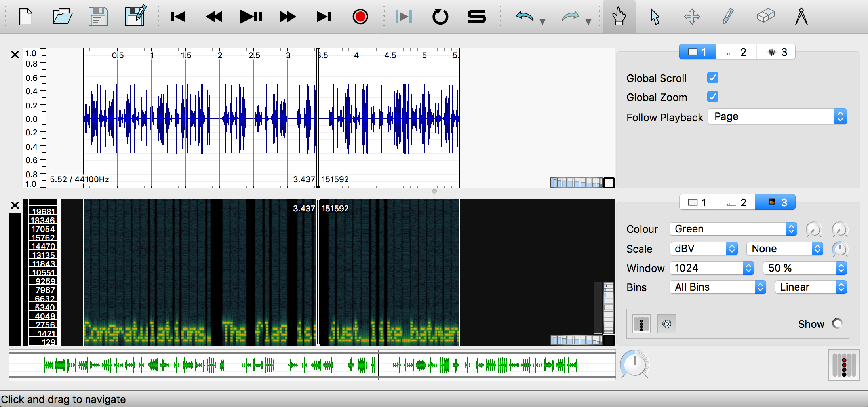Select the Draw pencil tool
Image resolution: width=868 pixels, height=407 pixels.
tap(728, 17)
